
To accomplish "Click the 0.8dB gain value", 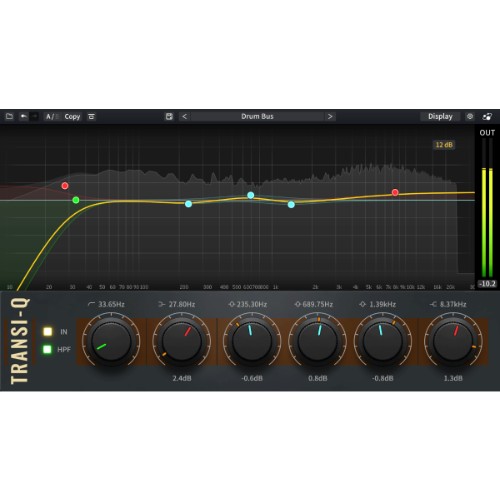I will (x=318, y=378).
